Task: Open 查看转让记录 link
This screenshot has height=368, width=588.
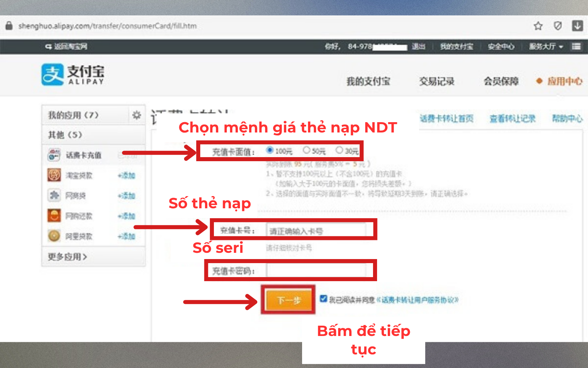Action: tap(512, 118)
